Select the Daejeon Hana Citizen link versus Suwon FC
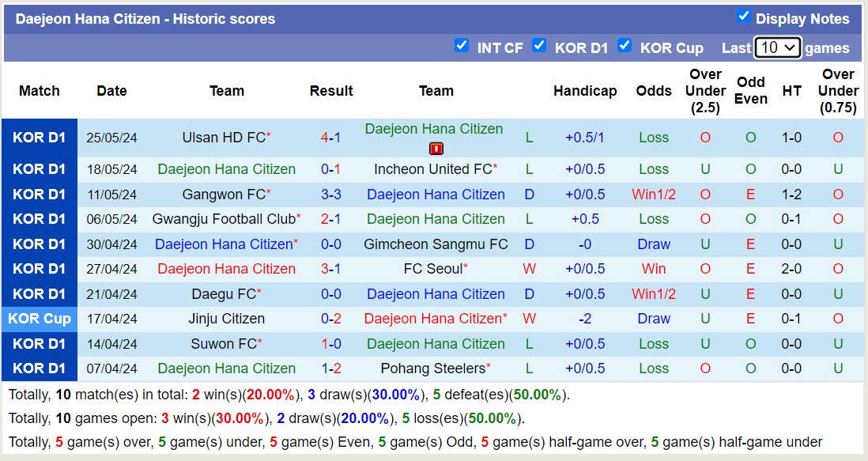 pyautogui.click(x=436, y=344)
